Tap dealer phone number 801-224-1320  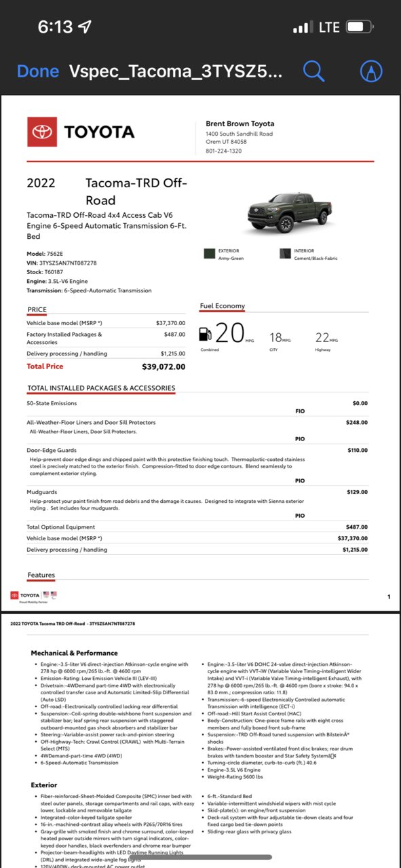223,151
